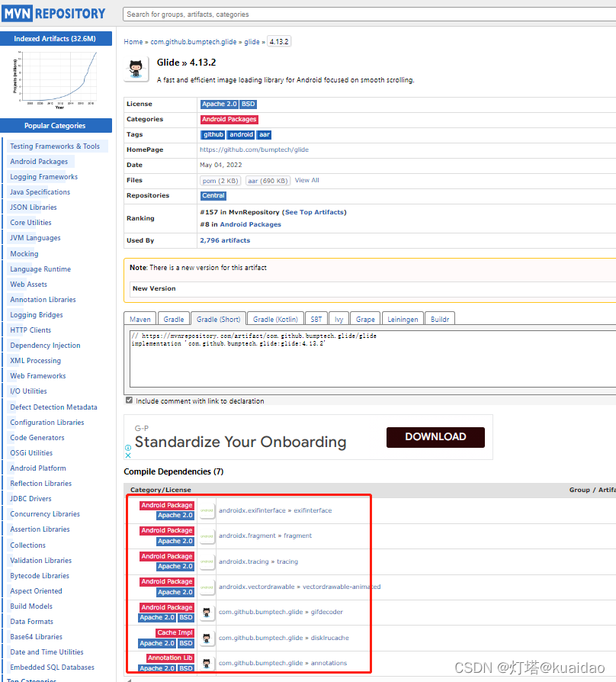Image resolution: width=616 pixels, height=682 pixels.
Task: Click the github tag
Action: (x=213, y=134)
